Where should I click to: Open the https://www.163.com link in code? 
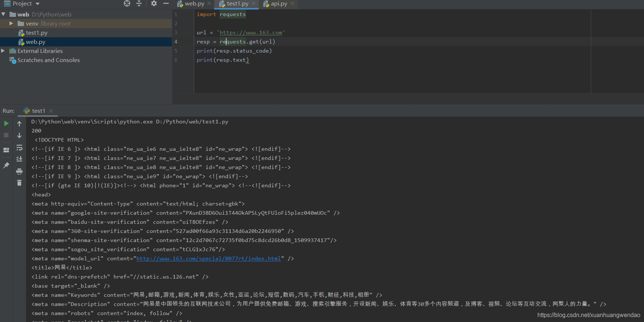pos(251,32)
